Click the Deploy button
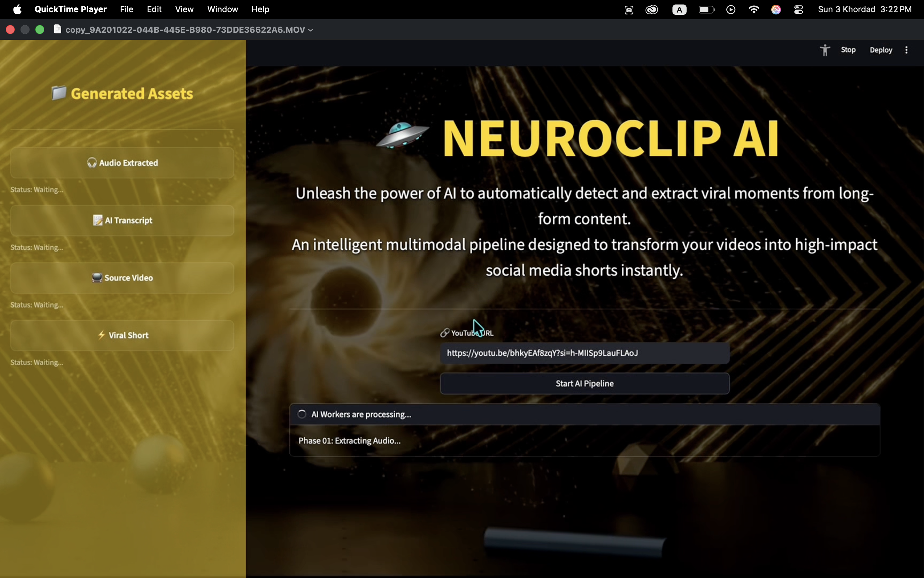 (x=881, y=50)
